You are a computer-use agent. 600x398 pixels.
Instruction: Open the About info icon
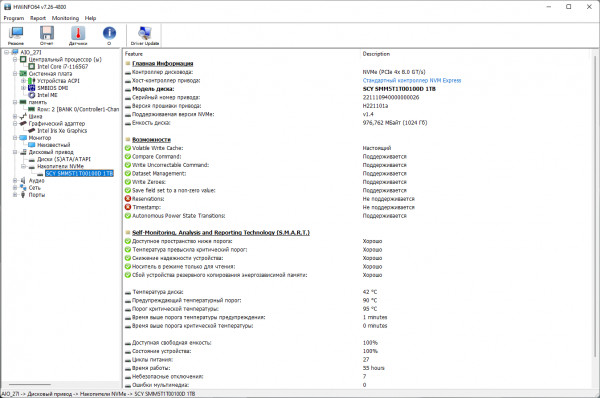(109, 36)
